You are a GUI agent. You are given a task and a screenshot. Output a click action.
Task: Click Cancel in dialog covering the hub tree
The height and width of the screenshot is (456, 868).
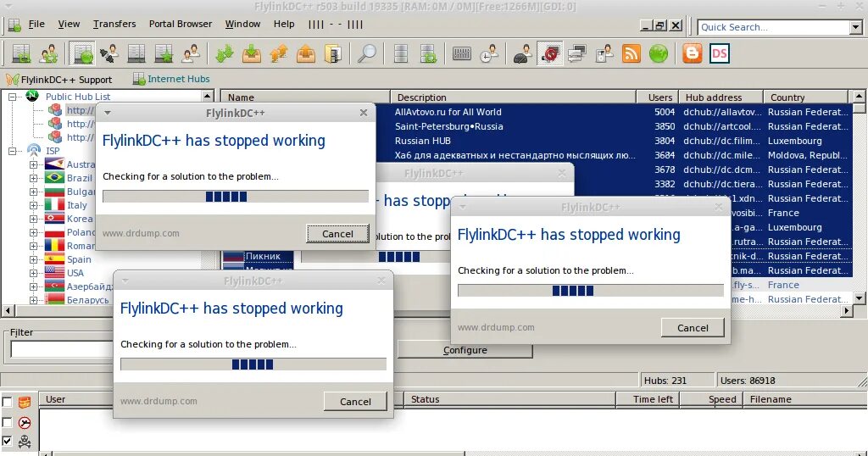click(x=337, y=234)
